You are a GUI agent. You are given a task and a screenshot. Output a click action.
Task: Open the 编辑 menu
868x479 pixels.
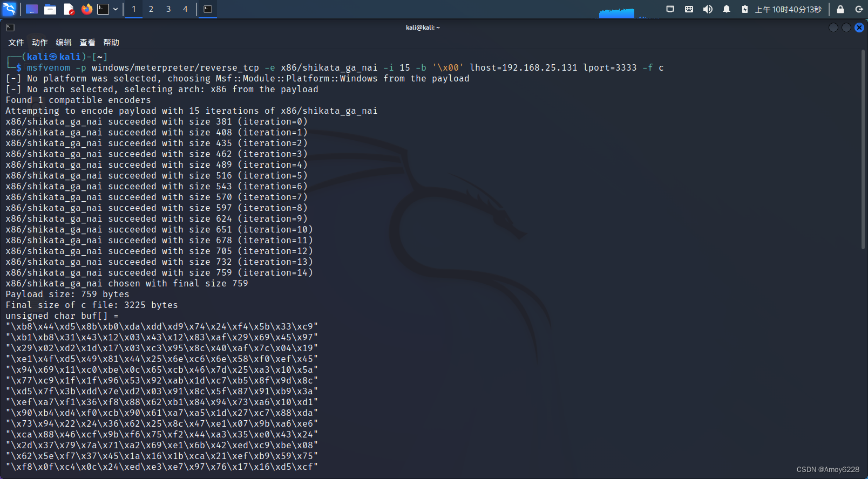(64, 42)
